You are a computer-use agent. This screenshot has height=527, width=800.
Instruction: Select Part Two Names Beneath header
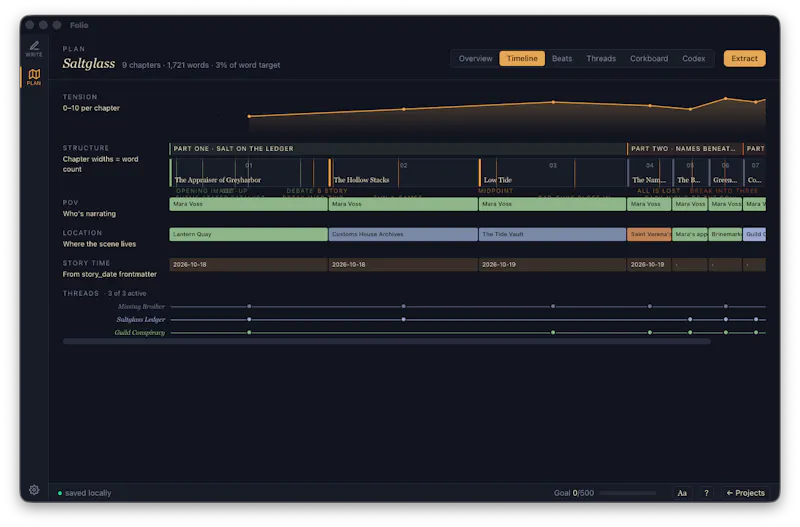pos(685,148)
